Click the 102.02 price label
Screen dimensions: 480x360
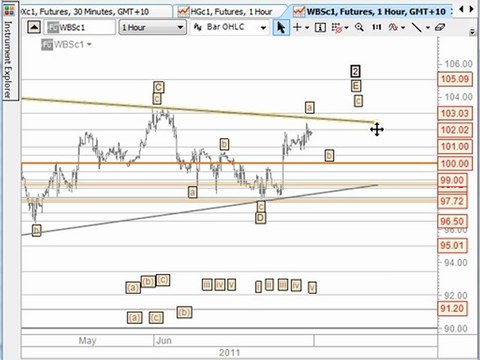tap(455, 130)
